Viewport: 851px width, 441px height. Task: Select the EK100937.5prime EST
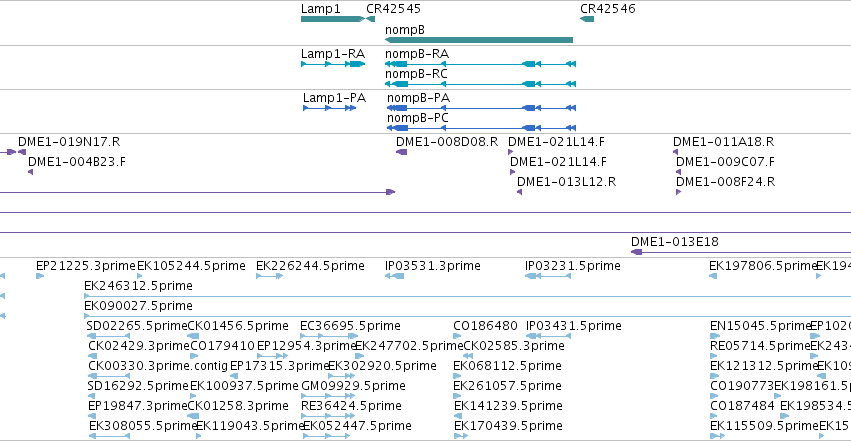point(195,396)
